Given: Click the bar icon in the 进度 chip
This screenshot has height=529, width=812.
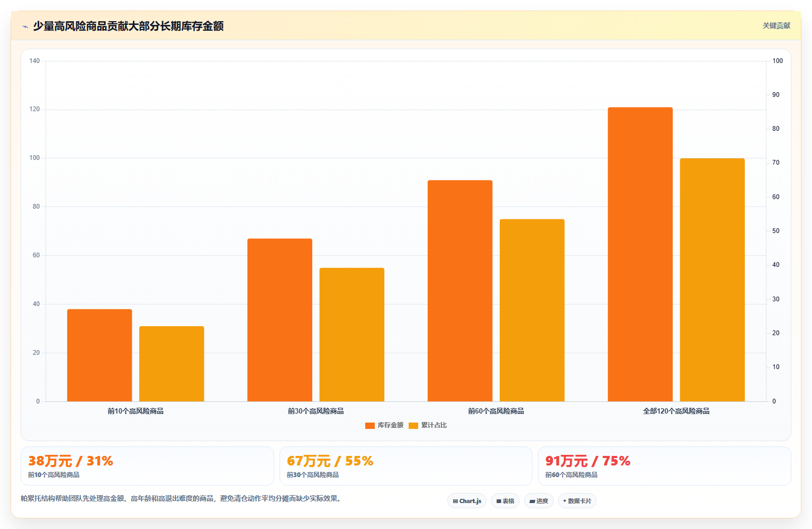Looking at the screenshot, I should pos(532,501).
